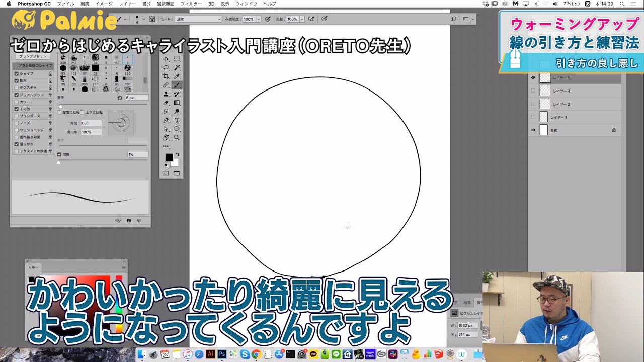The width and height of the screenshot is (644, 362).
Task: Select the Pen tool
Action: pos(166,120)
